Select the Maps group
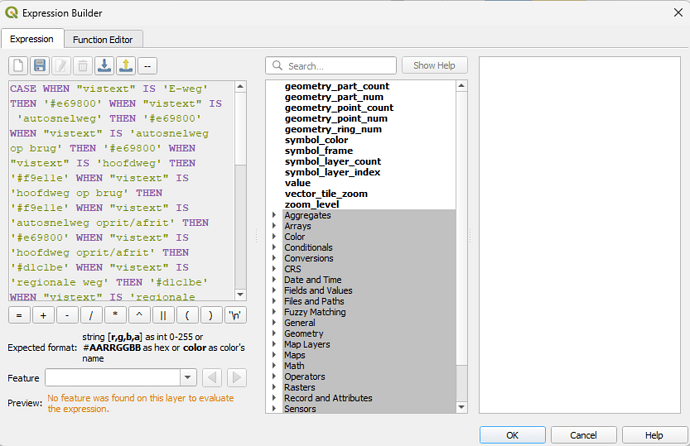Viewport: 690px width, 446px height. coord(294,355)
